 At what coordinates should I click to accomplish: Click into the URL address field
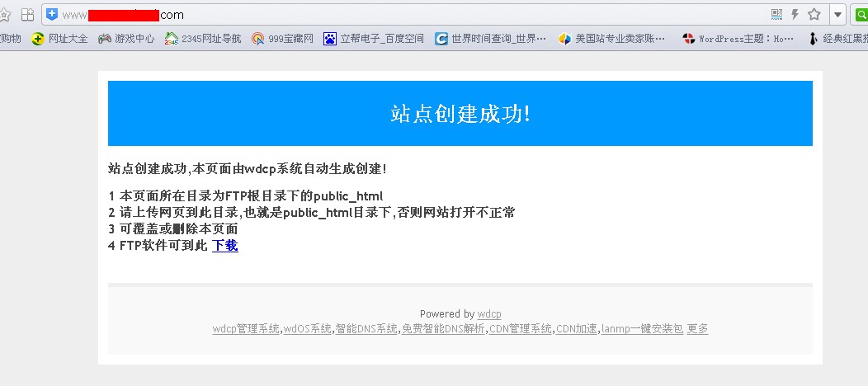pos(413,14)
